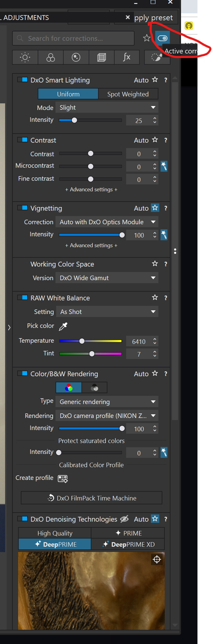The image size is (213, 644).
Task: Unfavorite Denoising Technologies star
Action: [155, 519]
